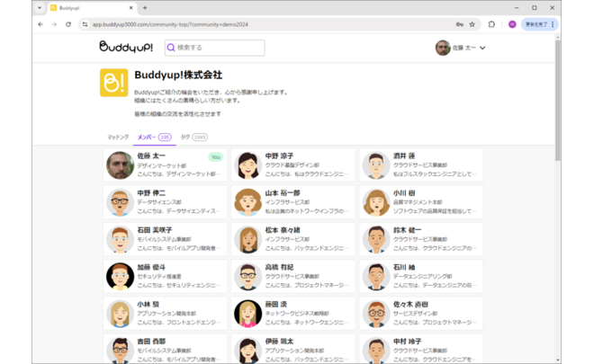Viewport: 594px width, 364px height.
Task: Click department text データエンジニアリング部
Action: click(422, 276)
